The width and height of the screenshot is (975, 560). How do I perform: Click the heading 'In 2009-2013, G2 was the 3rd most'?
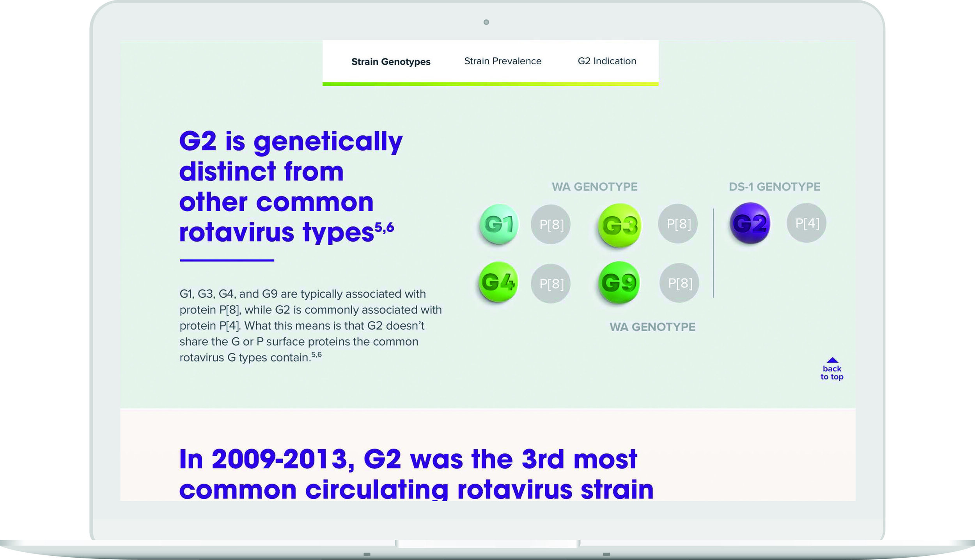tap(416, 473)
